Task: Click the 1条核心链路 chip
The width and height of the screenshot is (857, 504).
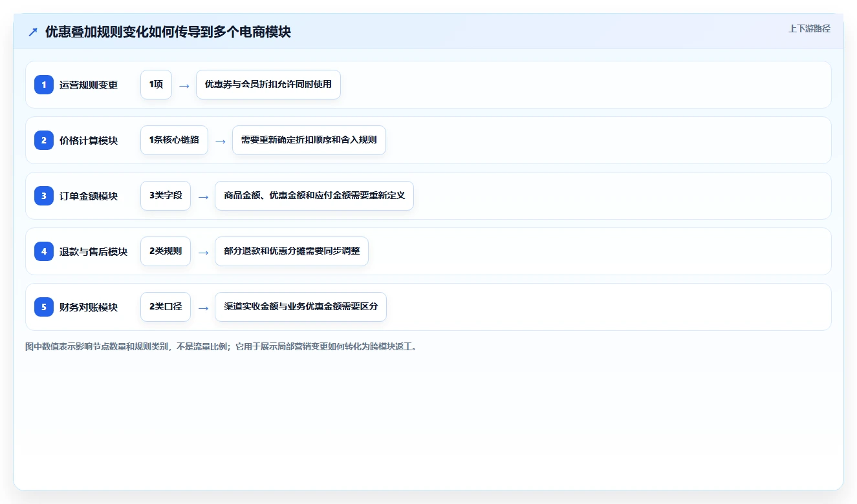Action: coord(174,140)
